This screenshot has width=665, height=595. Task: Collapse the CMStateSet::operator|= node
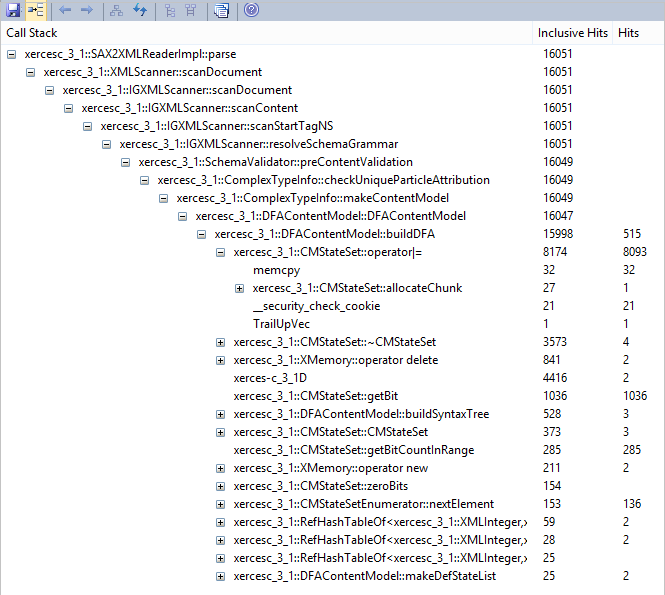(x=221, y=252)
